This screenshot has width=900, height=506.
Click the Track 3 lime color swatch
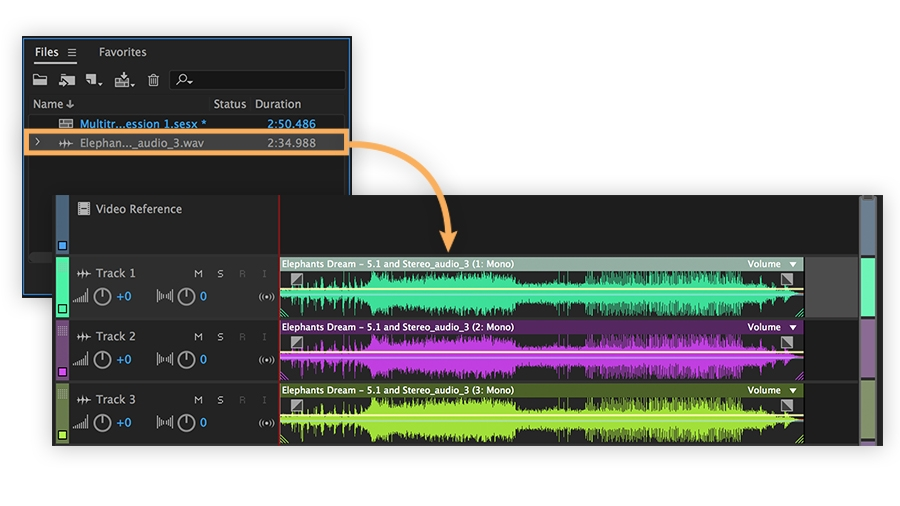tap(63, 435)
